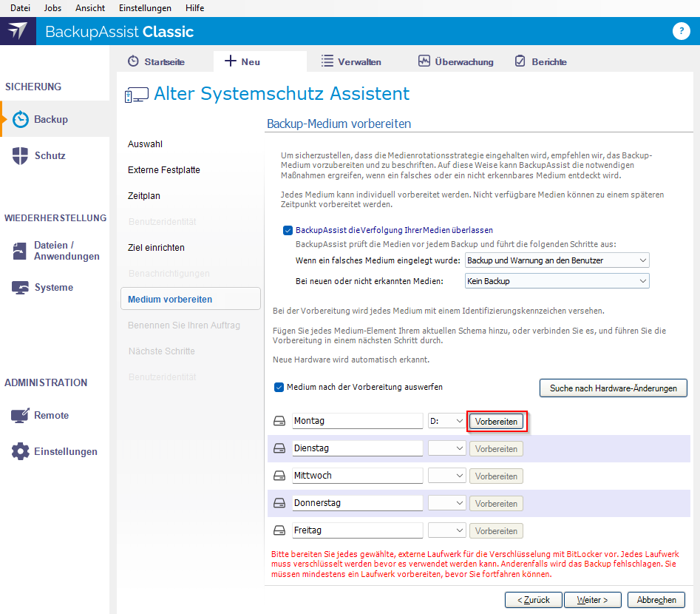This screenshot has width=700, height=614.
Task: Switch to the Überwachung tab
Action: (x=456, y=61)
